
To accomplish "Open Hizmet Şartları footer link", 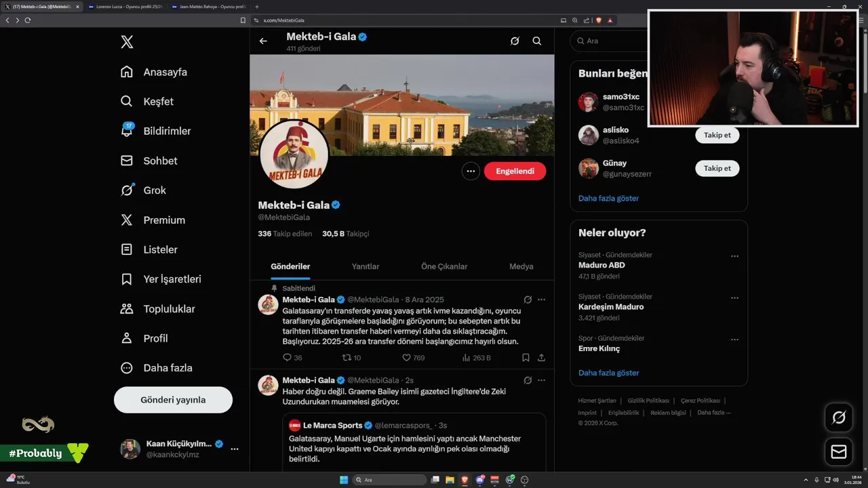I will click(597, 401).
